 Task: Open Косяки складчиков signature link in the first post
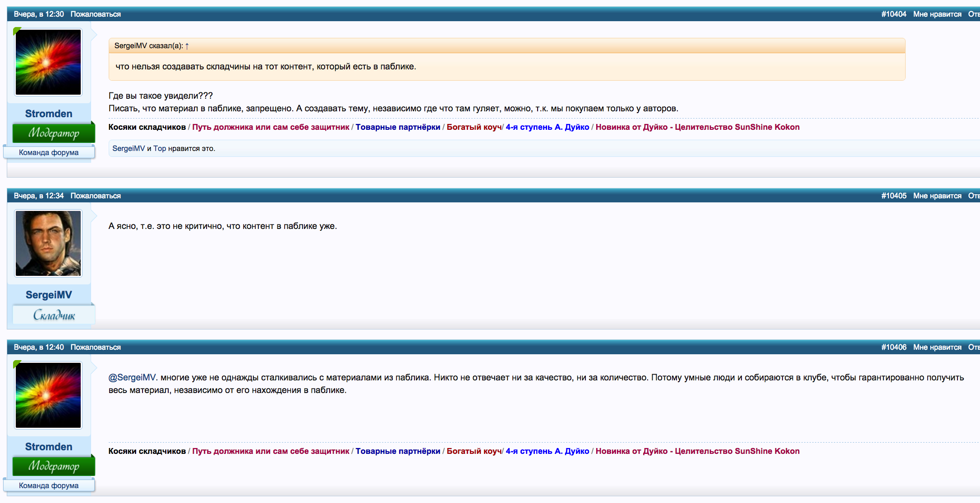147,127
